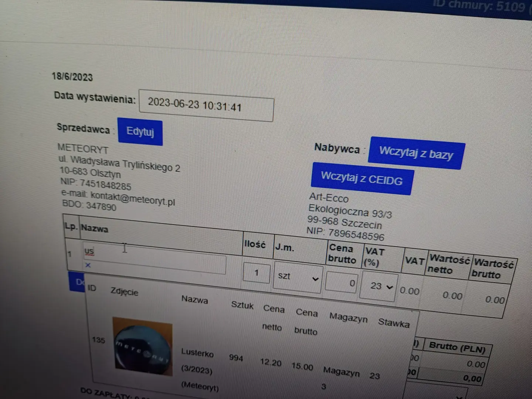Click the Ilość quantity field
The height and width of the screenshot is (399, 532).
256,273
